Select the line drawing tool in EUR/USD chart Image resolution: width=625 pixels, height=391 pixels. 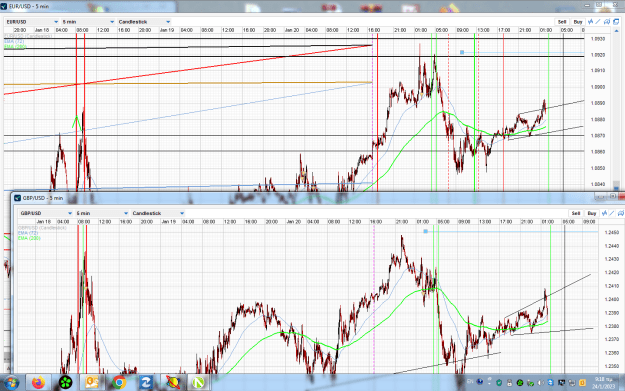click(x=598, y=22)
